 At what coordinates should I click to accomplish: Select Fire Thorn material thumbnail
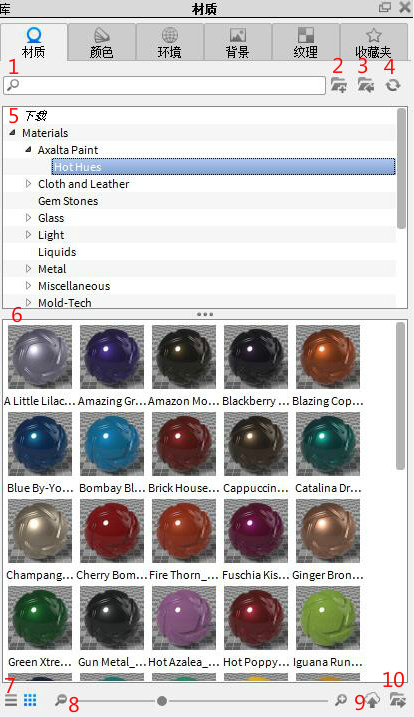click(x=184, y=530)
